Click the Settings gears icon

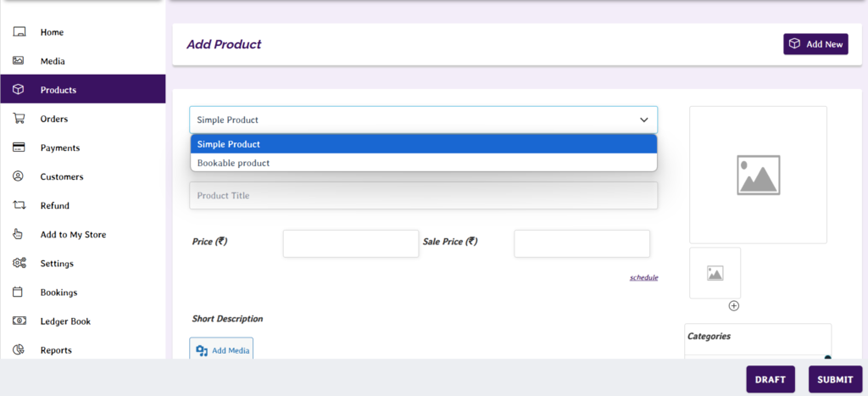[19, 263]
